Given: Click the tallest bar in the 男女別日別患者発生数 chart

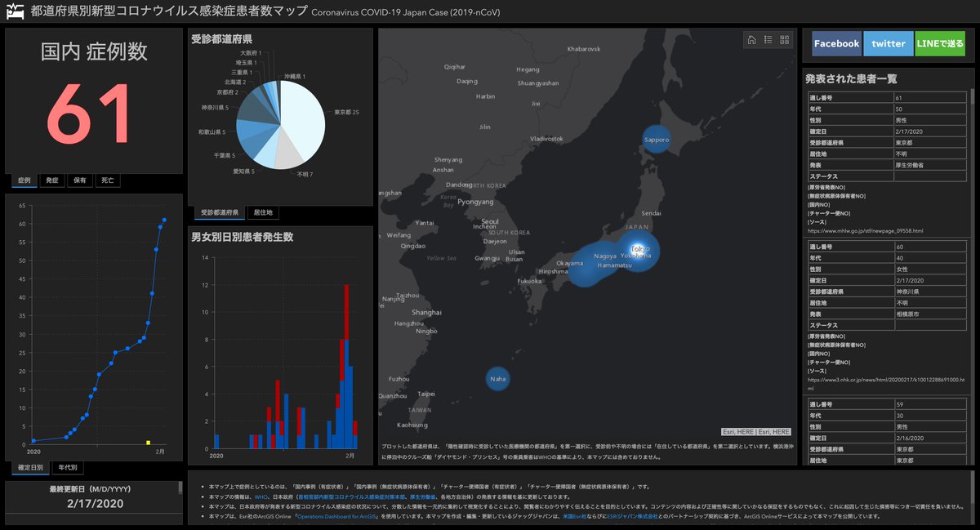Looking at the screenshot, I should tap(346, 366).
